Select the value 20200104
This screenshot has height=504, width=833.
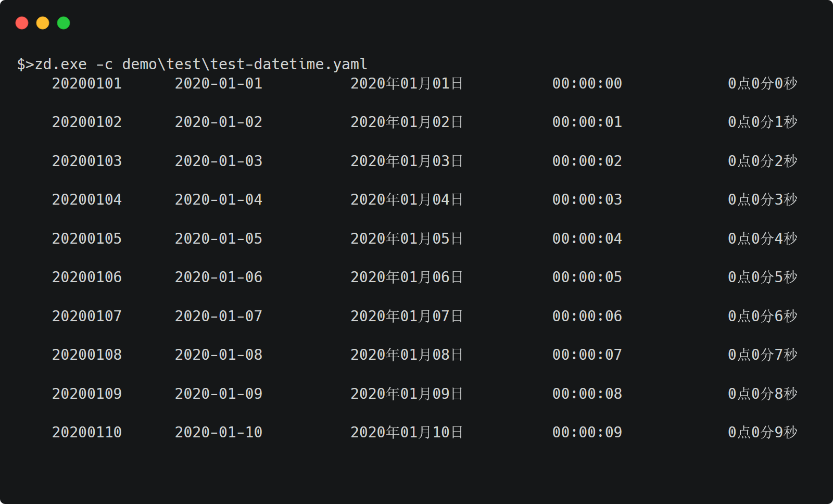[87, 199]
